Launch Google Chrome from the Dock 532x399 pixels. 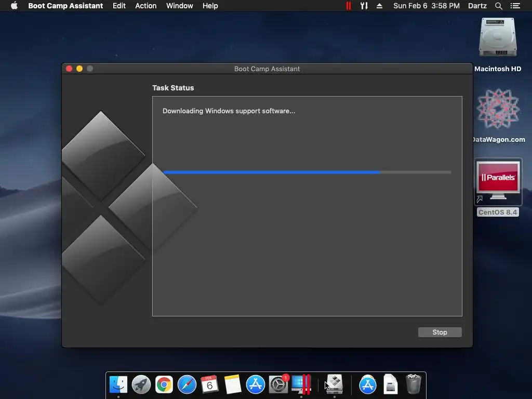coord(164,385)
